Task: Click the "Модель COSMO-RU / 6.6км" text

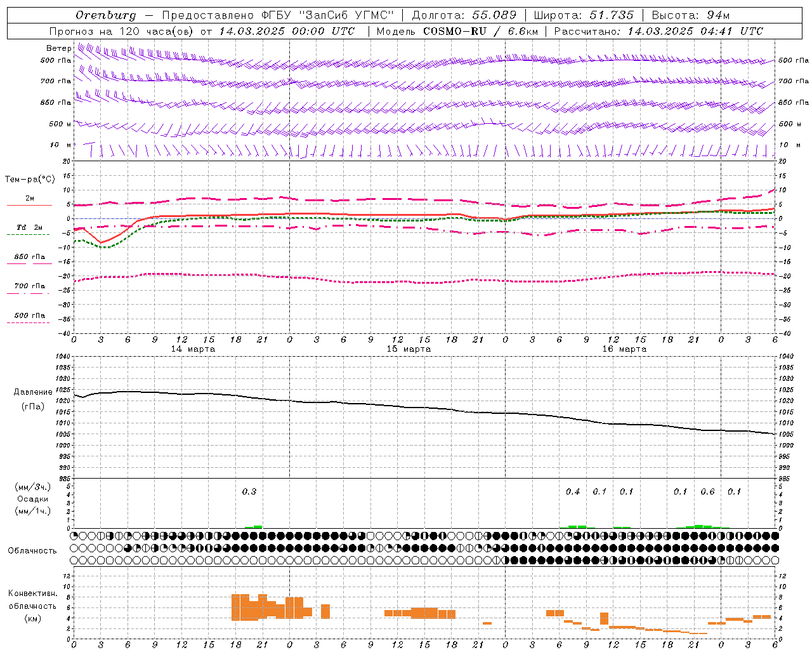Action: 457,31
